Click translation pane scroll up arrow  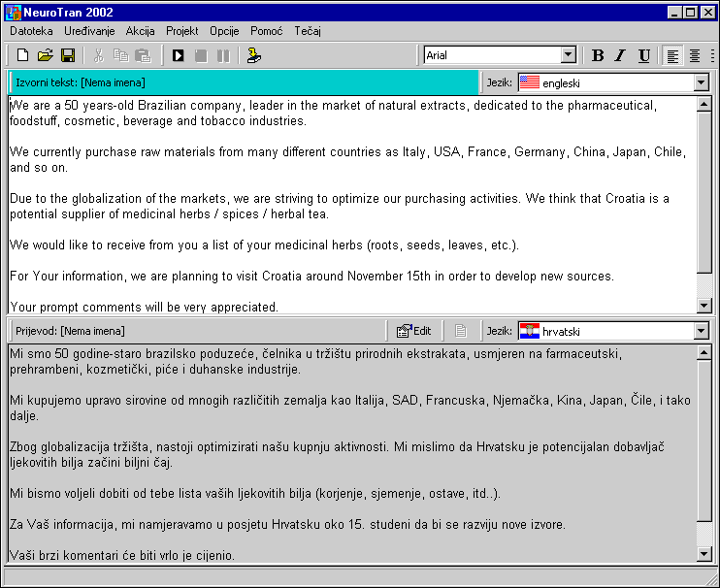point(704,352)
